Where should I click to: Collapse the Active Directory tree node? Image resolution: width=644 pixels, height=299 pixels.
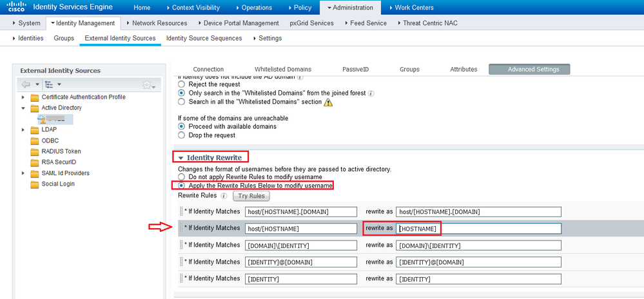point(23,108)
